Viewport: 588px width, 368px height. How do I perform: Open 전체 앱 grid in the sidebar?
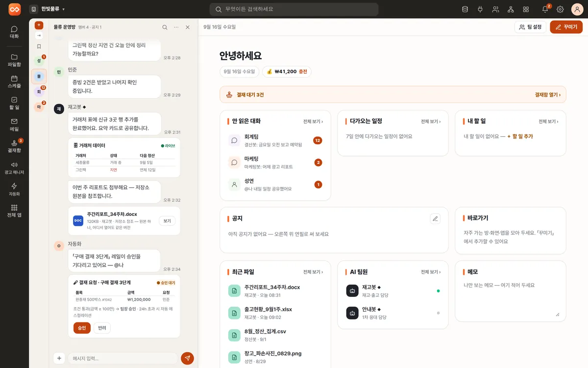pos(14,211)
